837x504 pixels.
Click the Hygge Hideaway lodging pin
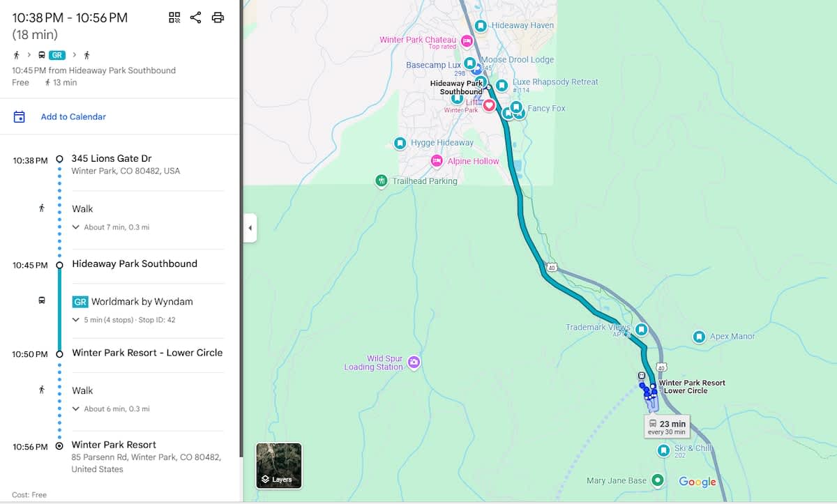point(400,143)
